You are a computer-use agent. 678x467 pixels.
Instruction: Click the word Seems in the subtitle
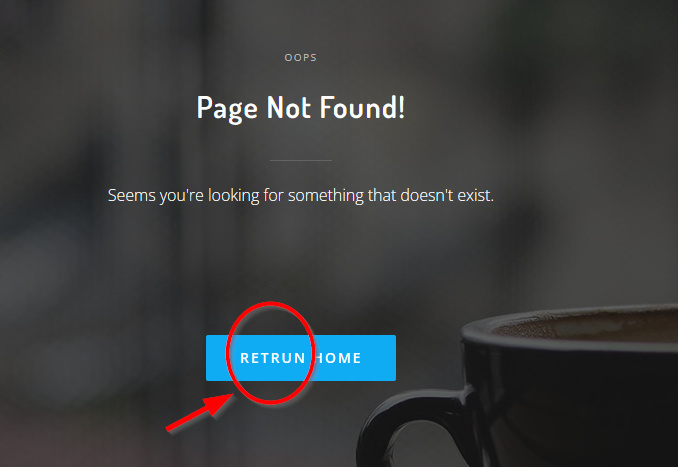pyautogui.click(x=131, y=195)
